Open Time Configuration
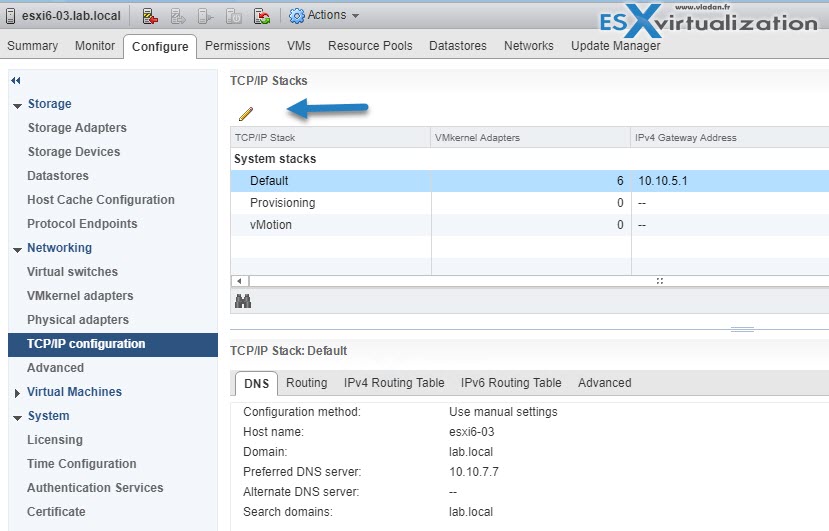Image resolution: width=829 pixels, height=531 pixels. click(82, 464)
